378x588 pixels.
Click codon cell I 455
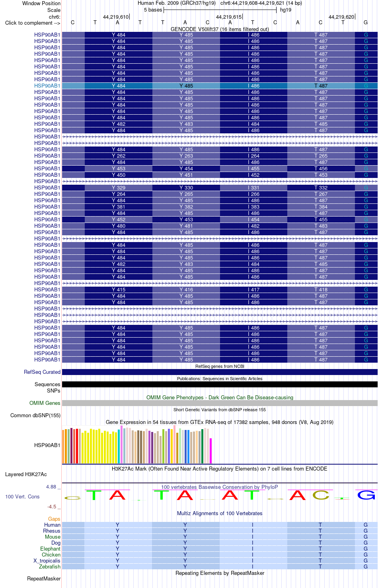pyautogui.click(x=253, y=168)
